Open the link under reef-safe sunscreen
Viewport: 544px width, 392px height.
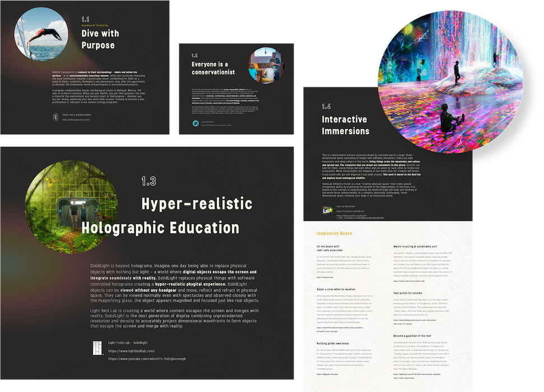[325, 278]
